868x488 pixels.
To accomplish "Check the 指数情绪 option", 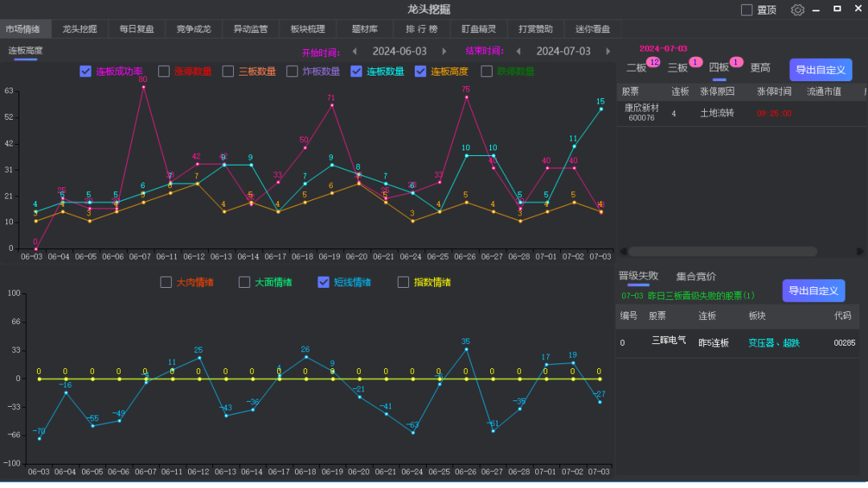I will click(x=403, y=282).
